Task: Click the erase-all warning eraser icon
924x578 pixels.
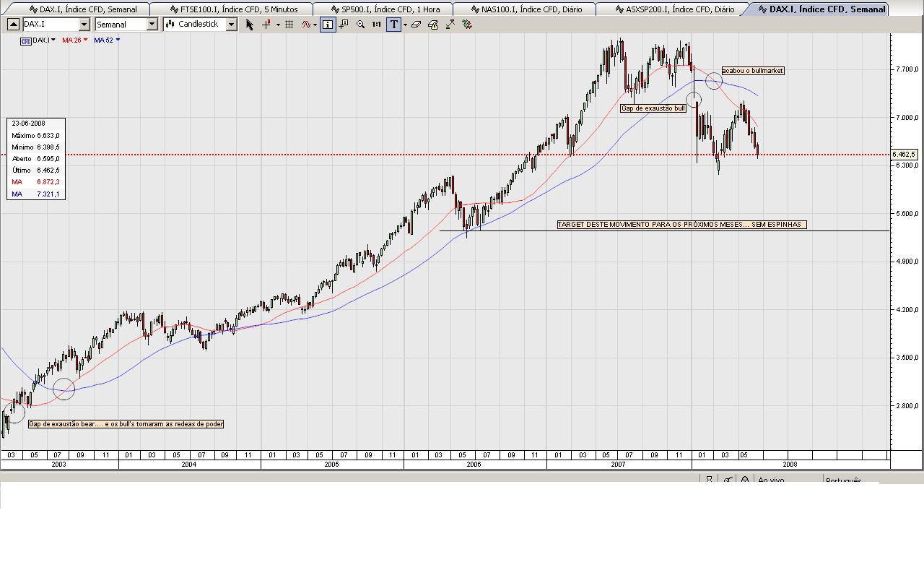Action: pyautogui.click(x=433, y=24)
